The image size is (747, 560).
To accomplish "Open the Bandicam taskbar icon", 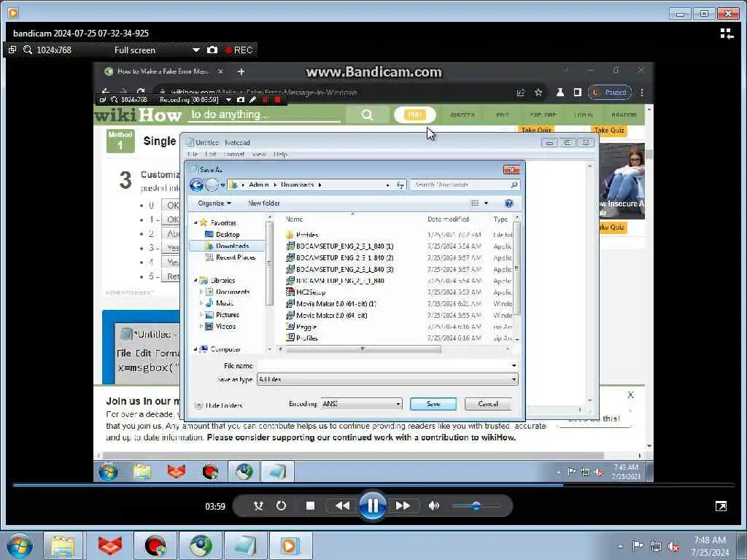I will pyautogui.click(x=155, y=545).
